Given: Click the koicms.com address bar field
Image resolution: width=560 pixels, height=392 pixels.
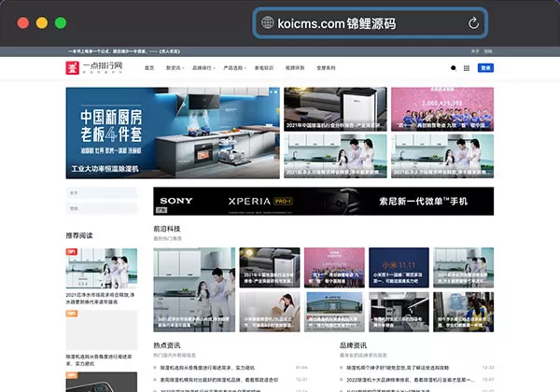Looking at the screenshot, I should pos(371,22).
